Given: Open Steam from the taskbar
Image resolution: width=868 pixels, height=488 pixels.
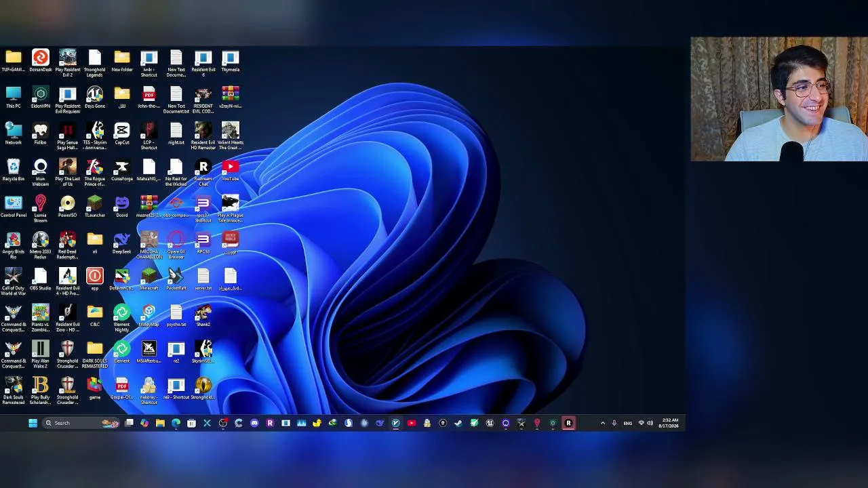Looking at the screenshot, I should point(458,423).
